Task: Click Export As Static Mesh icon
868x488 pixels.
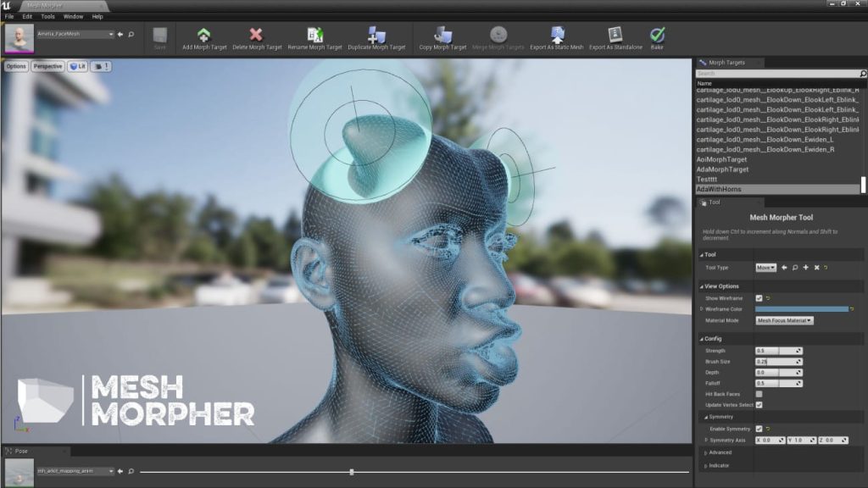Action: point(557,35)
